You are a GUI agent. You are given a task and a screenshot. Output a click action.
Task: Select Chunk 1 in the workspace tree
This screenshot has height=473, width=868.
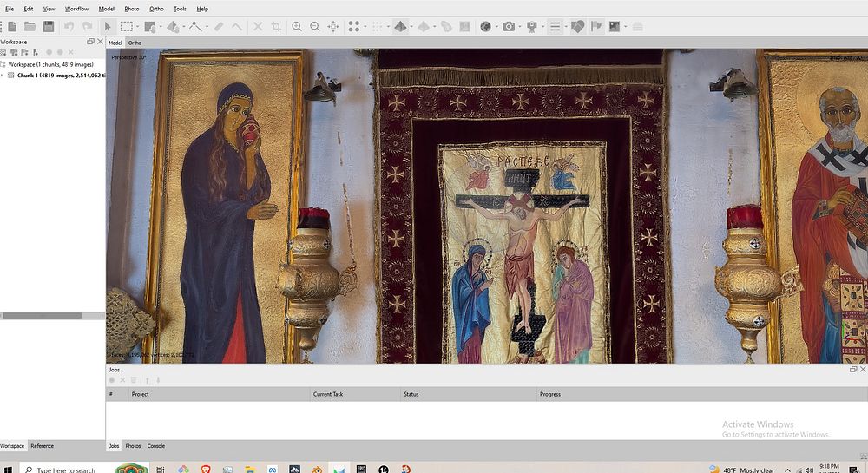coord(61,76)
